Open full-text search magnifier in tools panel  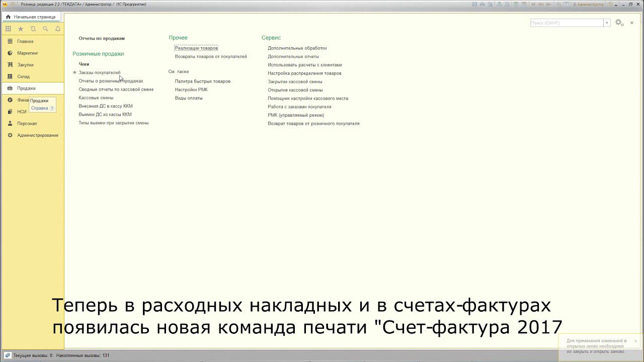[x=45, y=29]
